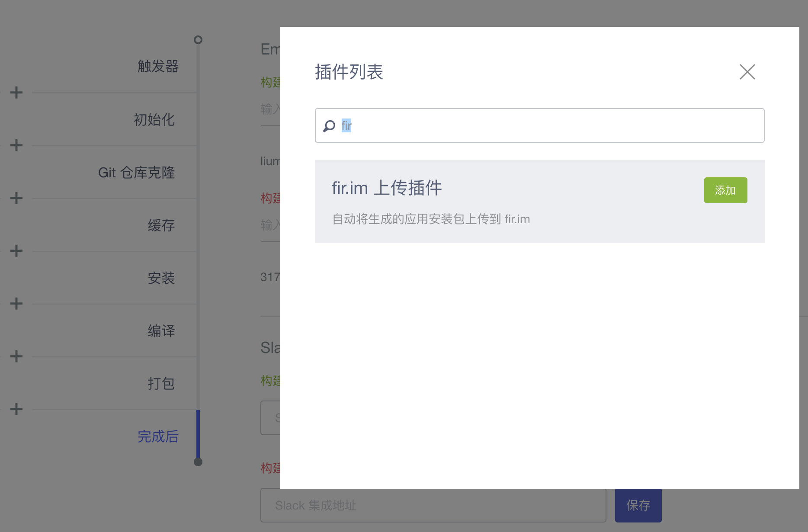
Task: Click the 插件列表 dialog heading
Action: tap(349, 72)
